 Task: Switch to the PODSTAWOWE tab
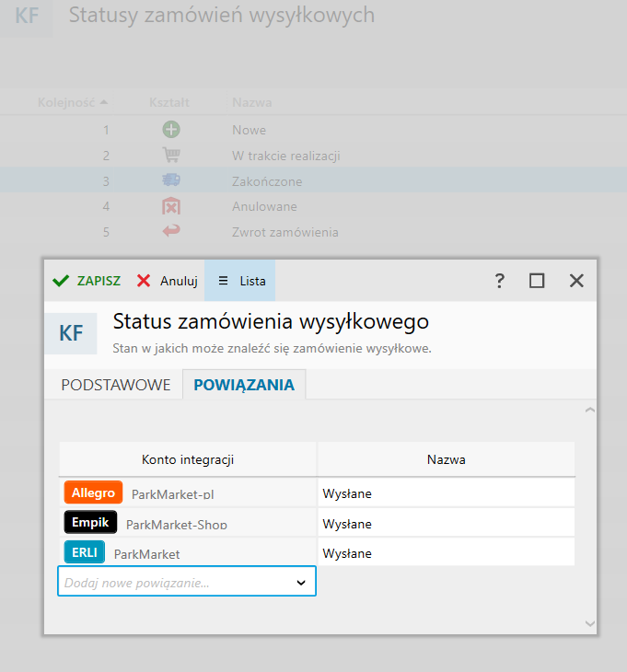(x=116, y=385)
